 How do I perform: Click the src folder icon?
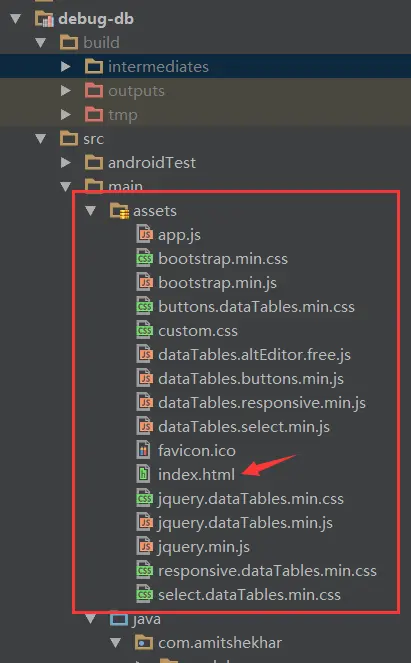click(x=69, y=138)
